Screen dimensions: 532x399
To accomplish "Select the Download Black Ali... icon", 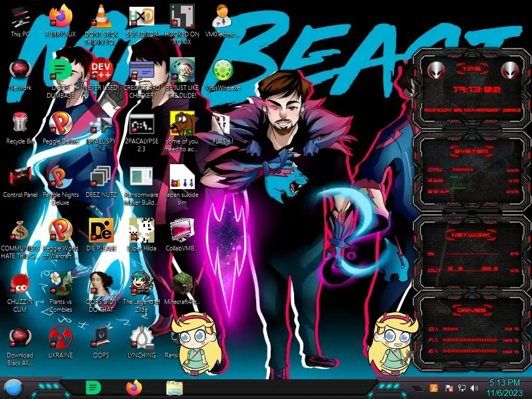I will (20, 347).
